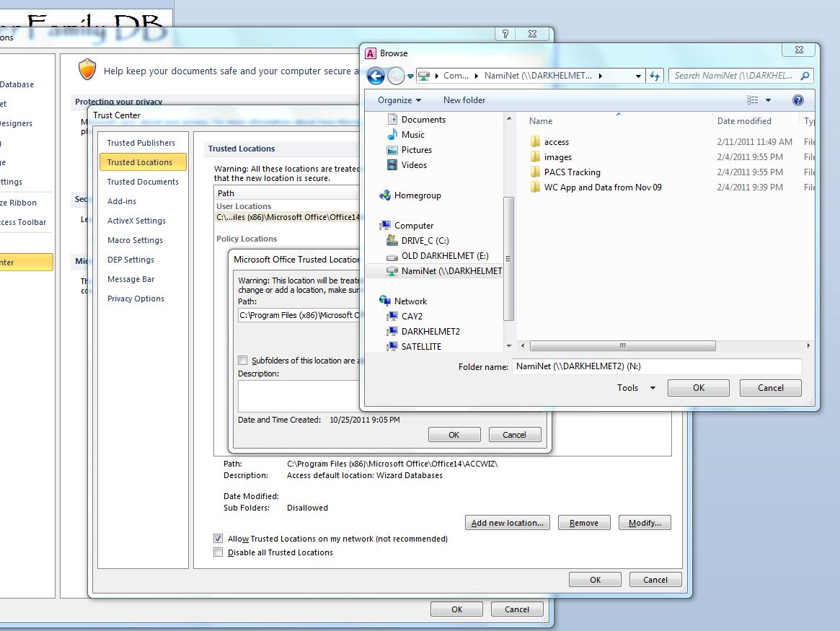Select Computer in navigation pane
Viewport: 840px width, 631px height.
(407, 226)
